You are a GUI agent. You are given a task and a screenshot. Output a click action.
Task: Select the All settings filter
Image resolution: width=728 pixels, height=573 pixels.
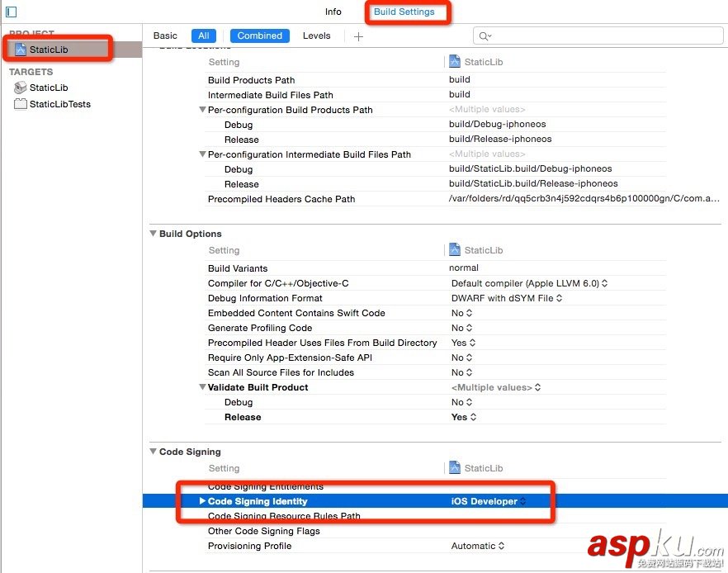pyautogui.click(x=203, y=36)
